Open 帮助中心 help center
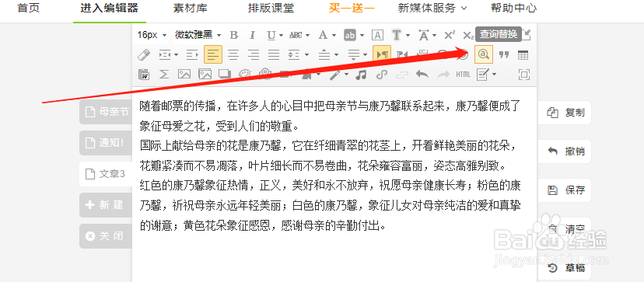Image resolution: width=644 pixels, height=282 pixels. tap(514, 8)
